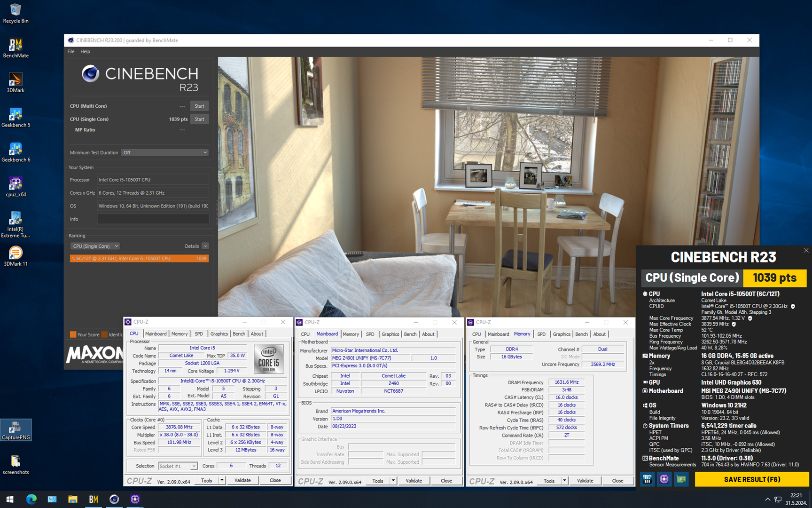The height and width of the screenshot is (508, 812).
Task: Click the 1039 pts score badge
Action: pos(774,278)
